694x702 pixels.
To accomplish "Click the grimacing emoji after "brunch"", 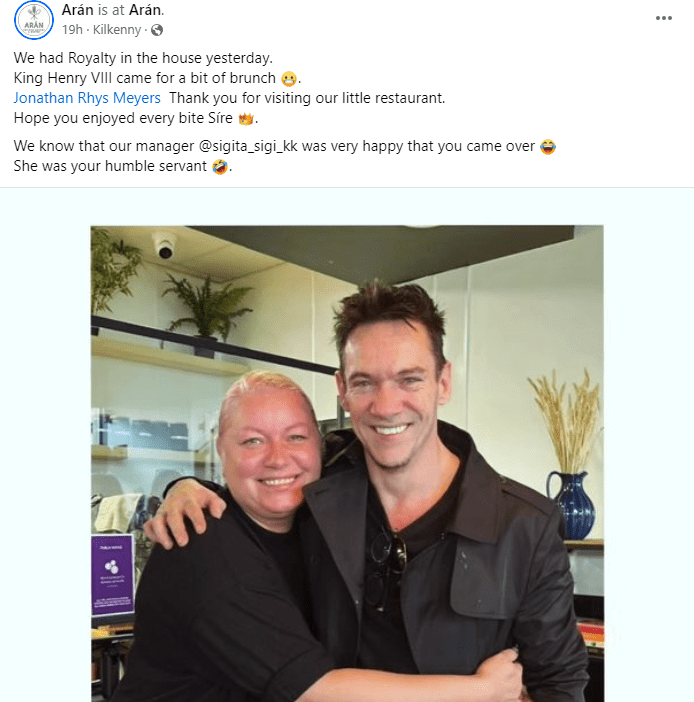I will 289,79.
